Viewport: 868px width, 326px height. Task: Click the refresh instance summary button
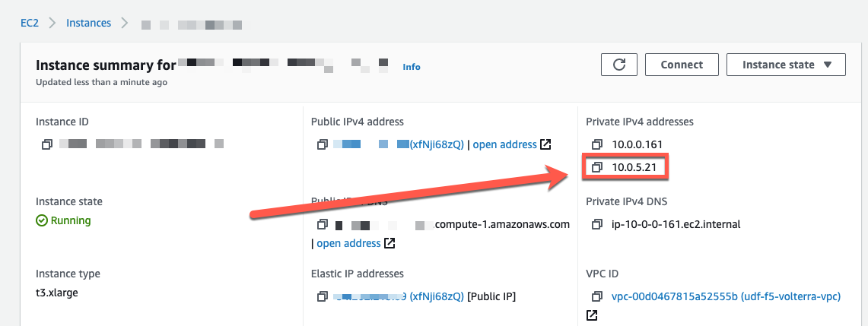[x=618, y=65]
